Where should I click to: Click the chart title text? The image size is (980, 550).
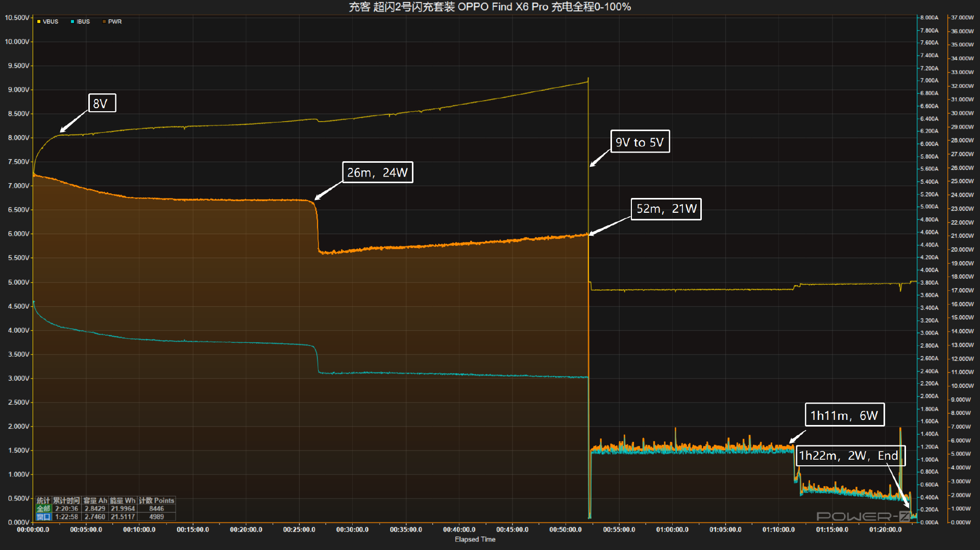point(489,7)
